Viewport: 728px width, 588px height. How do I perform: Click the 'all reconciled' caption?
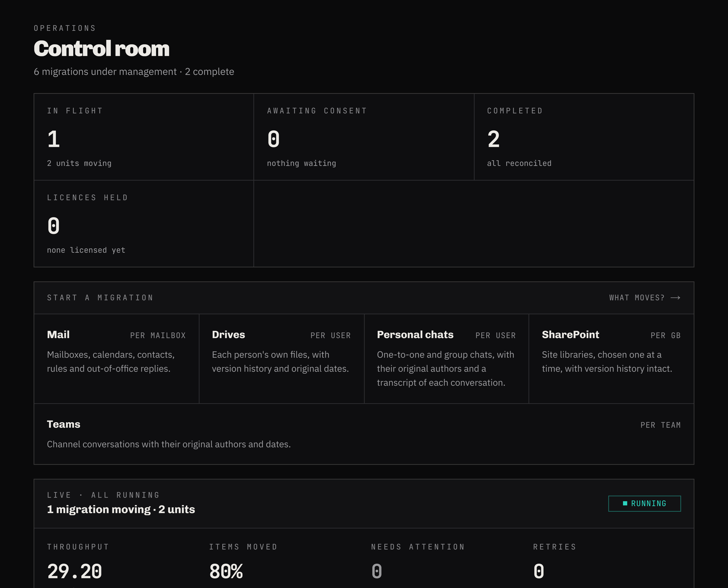click(519, 163)
